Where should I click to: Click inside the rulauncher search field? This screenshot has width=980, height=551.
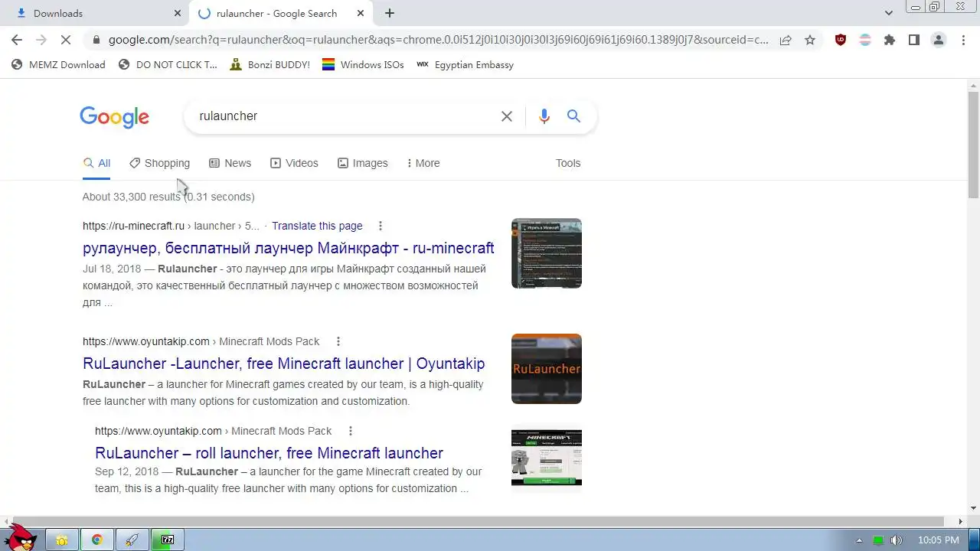(345, 116)
